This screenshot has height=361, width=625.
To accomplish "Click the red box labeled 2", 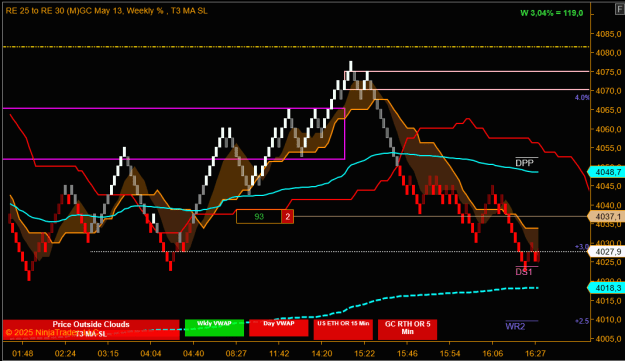I will point(288,216).
